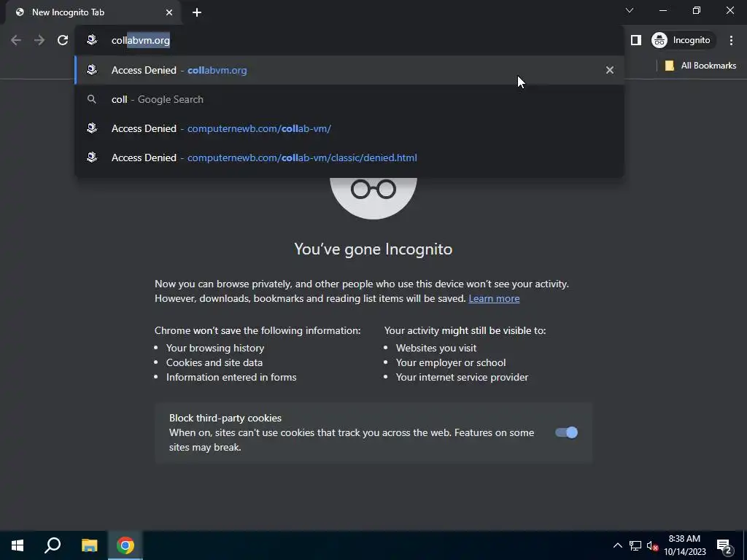Click the search magnifier icon beside 'coll'
This screenshot has height=560, width=747.
tap(92, 99)
